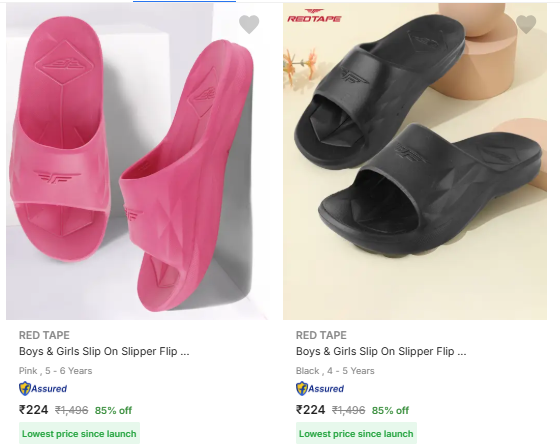Click 85% off label on pink slippers
Screen dimensions: 560x448
pyautogui.click(x=113, y=410)
